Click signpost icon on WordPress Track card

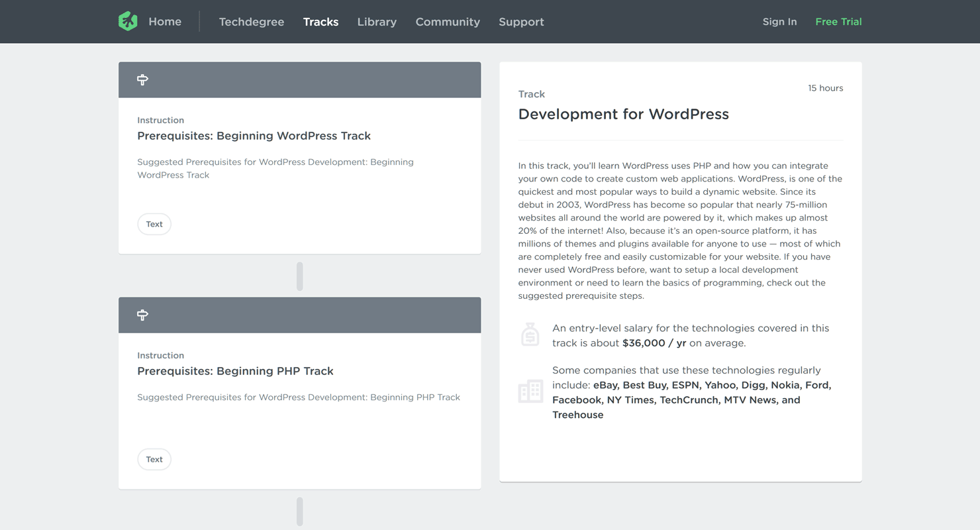(x=142, y=79)
